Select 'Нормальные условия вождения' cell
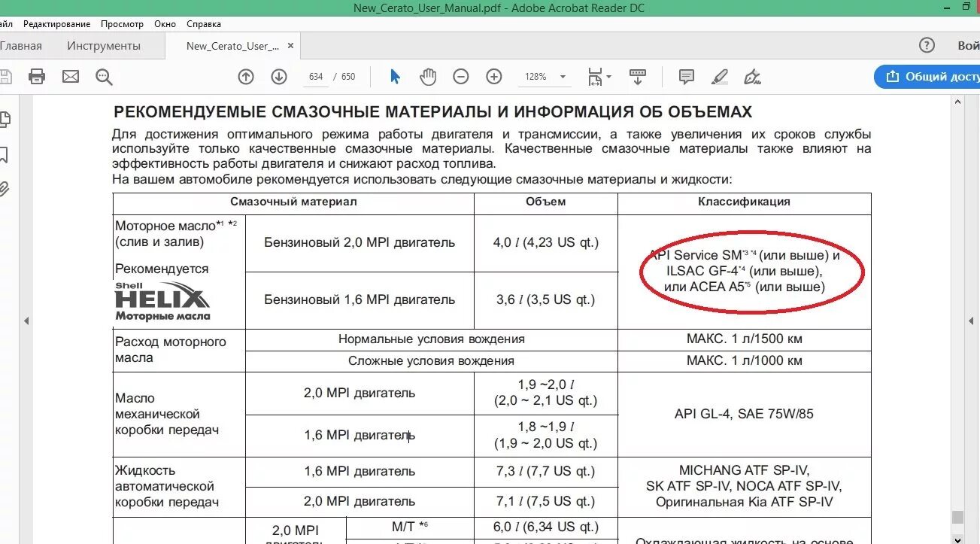980x544 pixels. click(431, 339)
